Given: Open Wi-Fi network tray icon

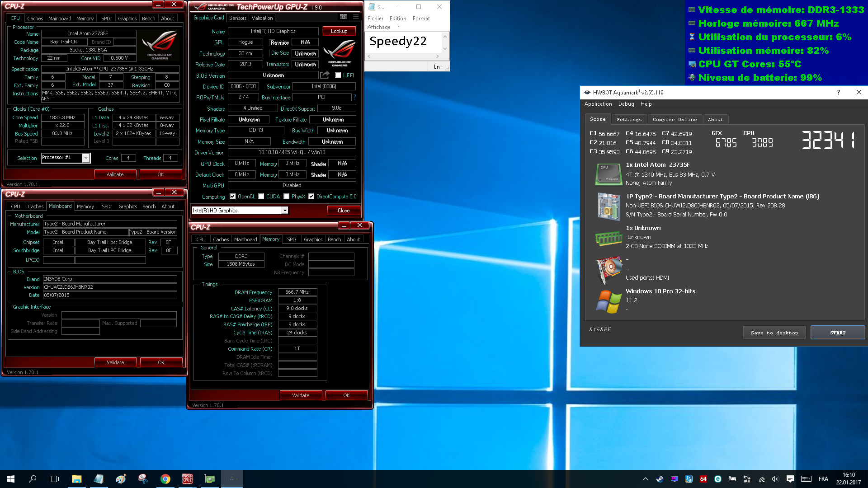Looking at the screenshot, I should [762, 479].
